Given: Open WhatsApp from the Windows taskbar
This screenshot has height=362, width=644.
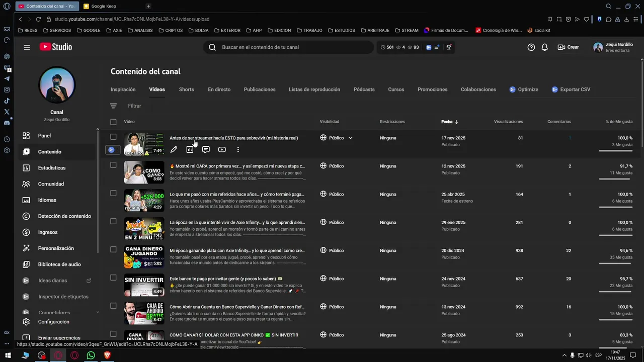Looking at the screenshot, I should coord(91,355).
